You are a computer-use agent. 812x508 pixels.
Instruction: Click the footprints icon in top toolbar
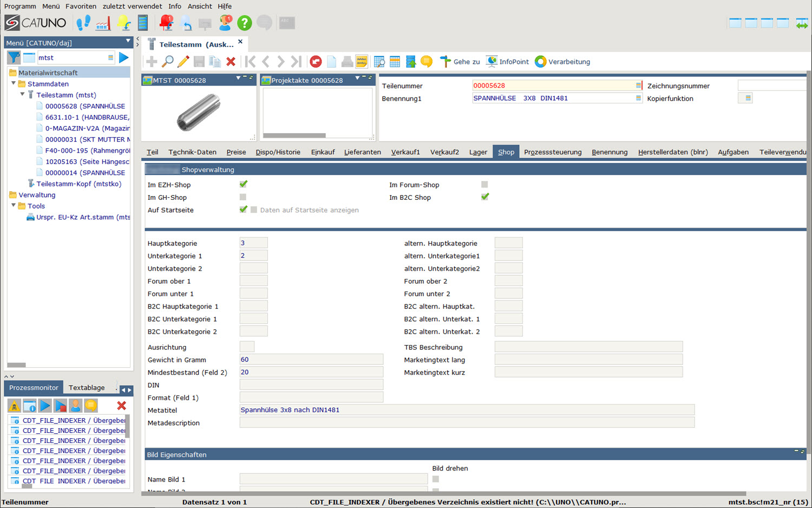[x=83, y=23]
